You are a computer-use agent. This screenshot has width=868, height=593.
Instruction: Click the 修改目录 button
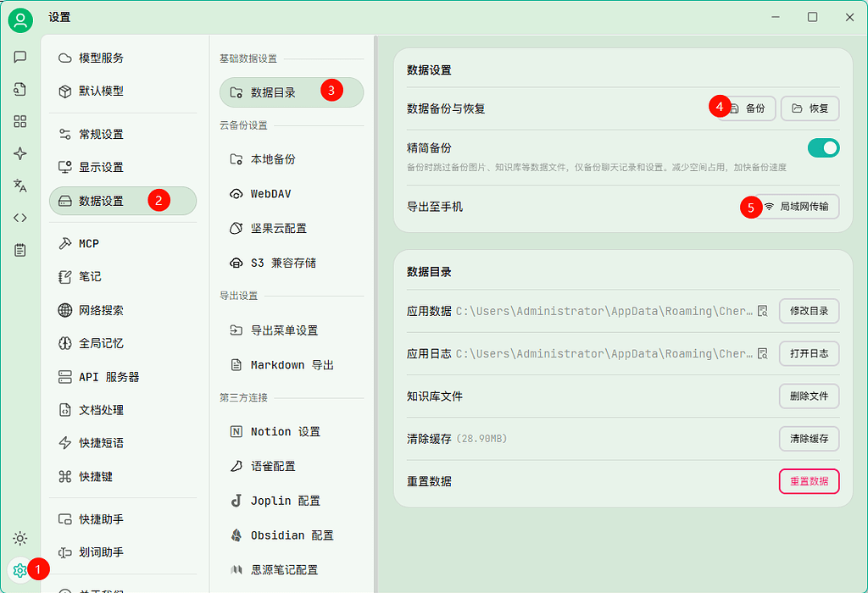coord(810,311)
